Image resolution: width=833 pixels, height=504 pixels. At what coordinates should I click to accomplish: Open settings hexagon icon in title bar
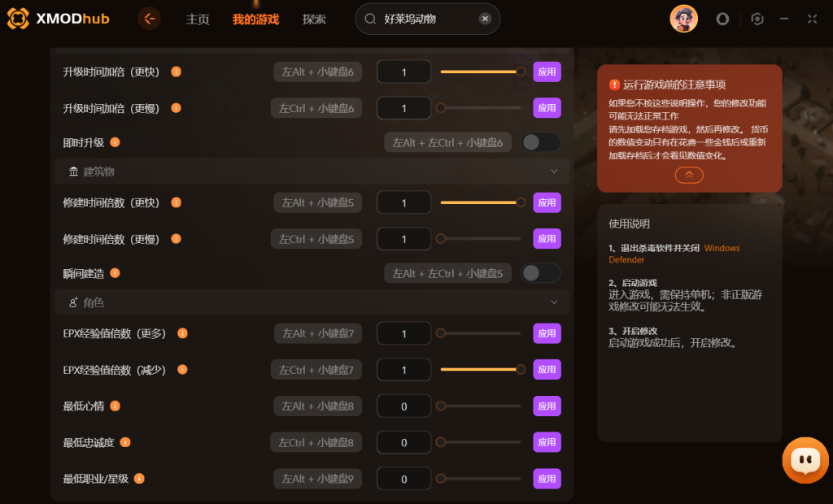(757, 20)
